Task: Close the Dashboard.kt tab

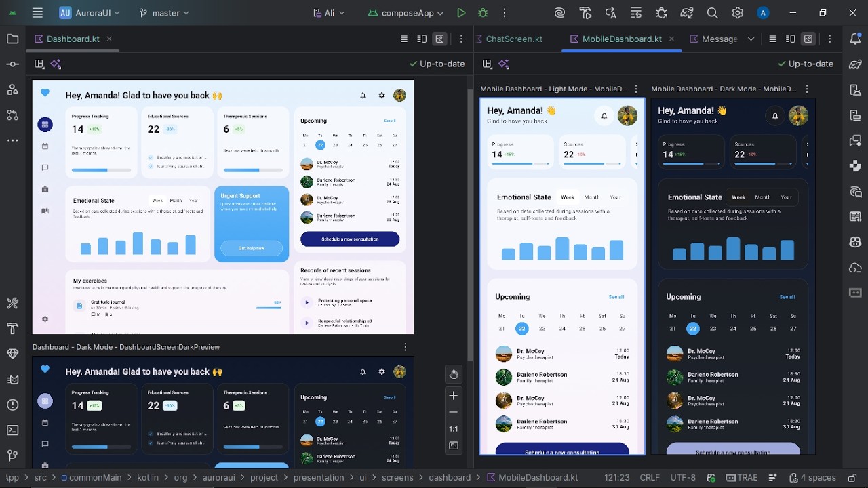Action: tap(109, 39)
